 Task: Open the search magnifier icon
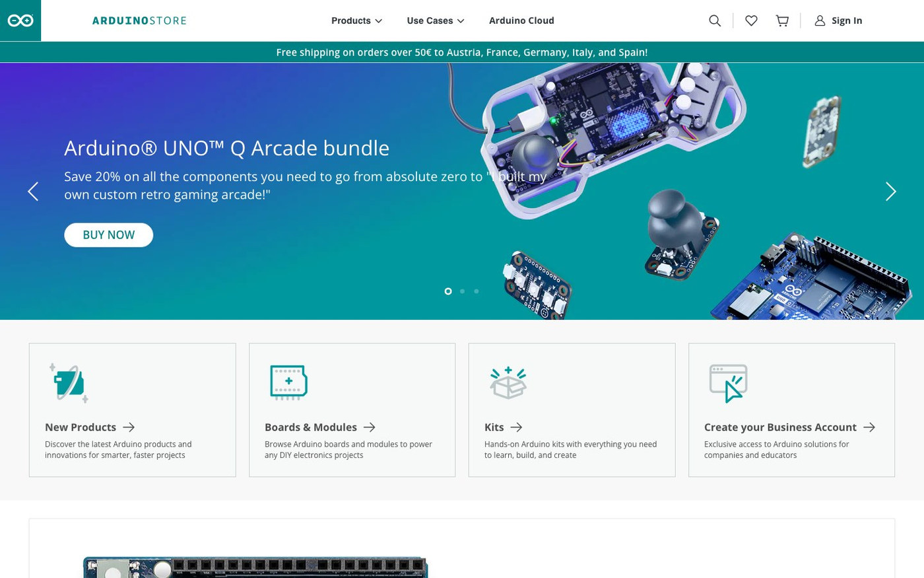pos(715,20)
